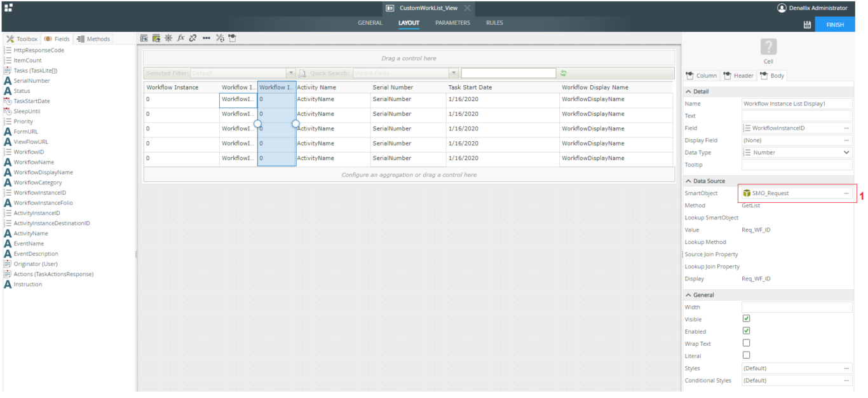Close the CustomWorkList_View tab

pos(467,8)
